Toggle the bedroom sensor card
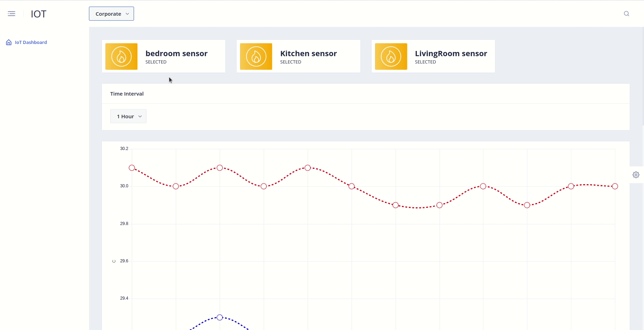This screenshot has height=330, width=644. pyautogui.click(x=164, y=56)
